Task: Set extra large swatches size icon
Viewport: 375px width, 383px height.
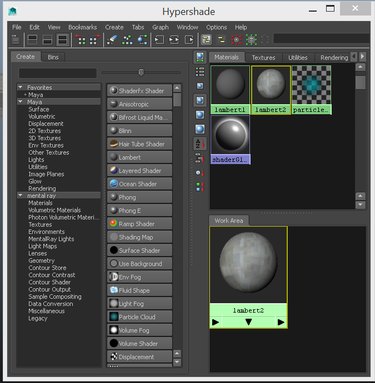Action: [200, 129]
